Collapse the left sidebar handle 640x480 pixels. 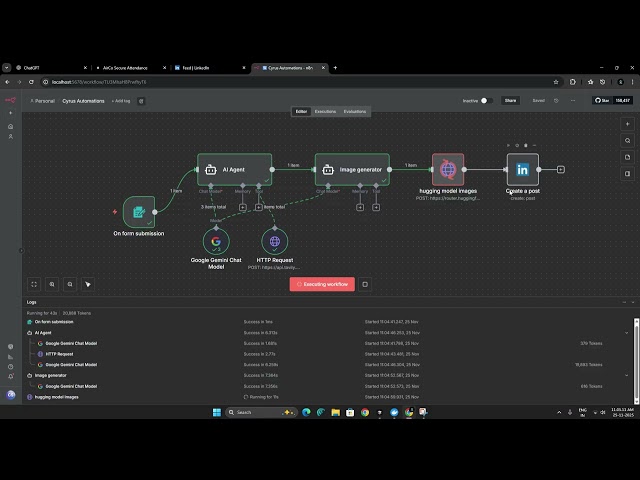coord(21,251)
